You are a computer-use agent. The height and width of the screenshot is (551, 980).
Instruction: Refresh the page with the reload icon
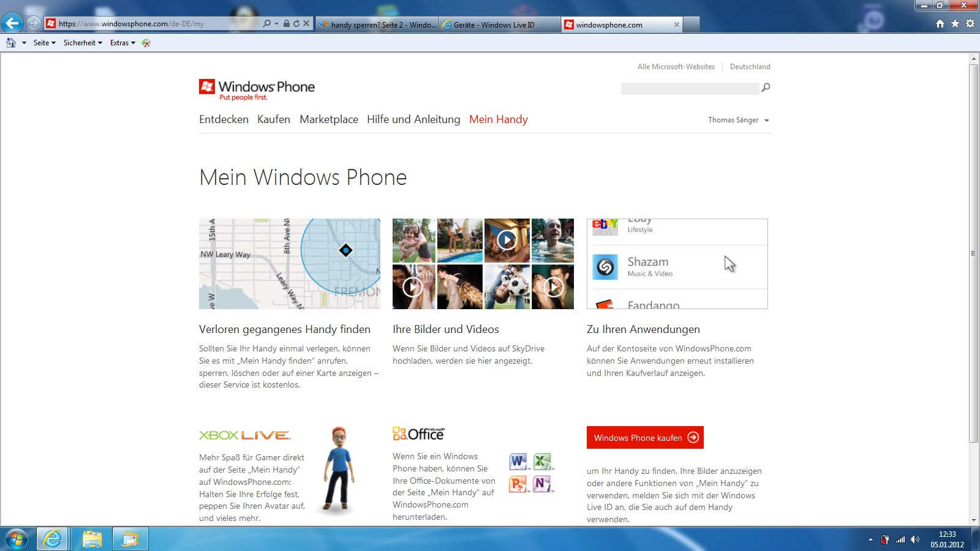tap(296, 24)
